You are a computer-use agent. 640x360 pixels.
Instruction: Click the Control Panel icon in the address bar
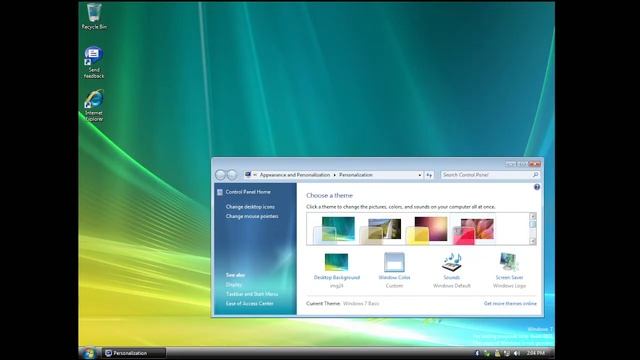click(248, 175)
